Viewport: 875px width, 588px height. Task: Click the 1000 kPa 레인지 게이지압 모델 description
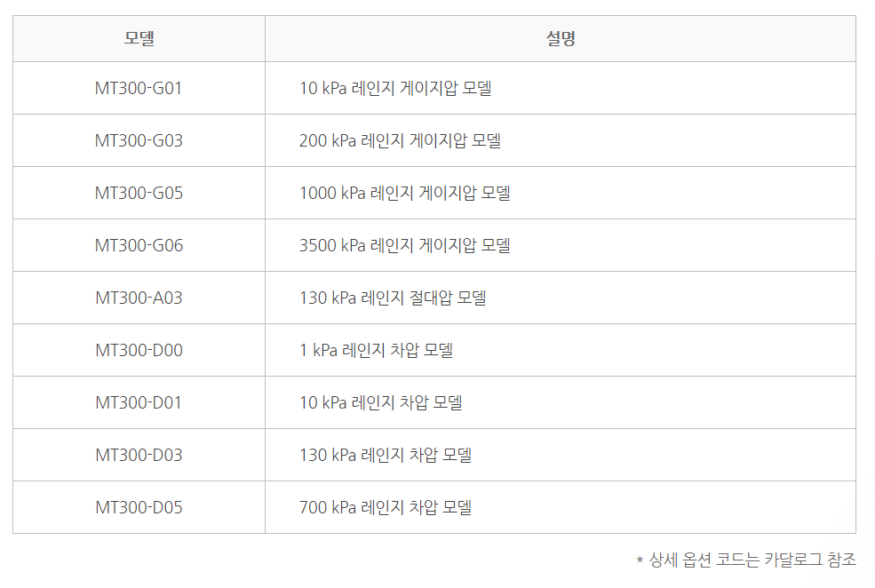click(x=404, y=193)
